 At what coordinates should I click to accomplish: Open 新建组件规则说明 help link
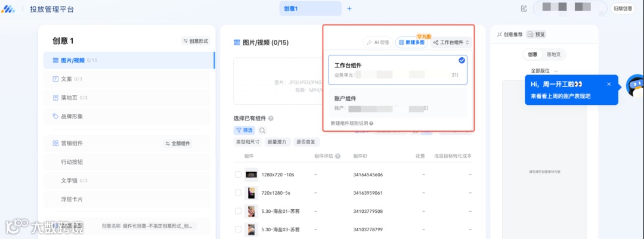tap(352, 123)
